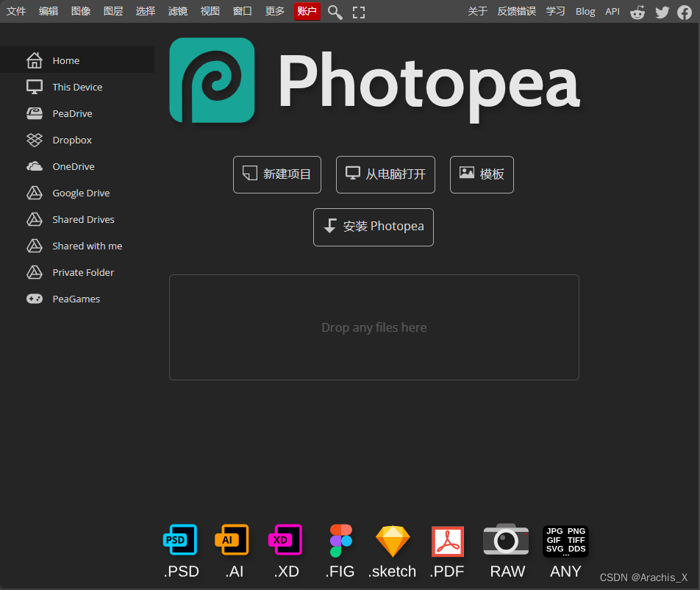This screenshot has height=590, width=700.
Task: Open the 滤镜 menu
Action: (177, 11)
